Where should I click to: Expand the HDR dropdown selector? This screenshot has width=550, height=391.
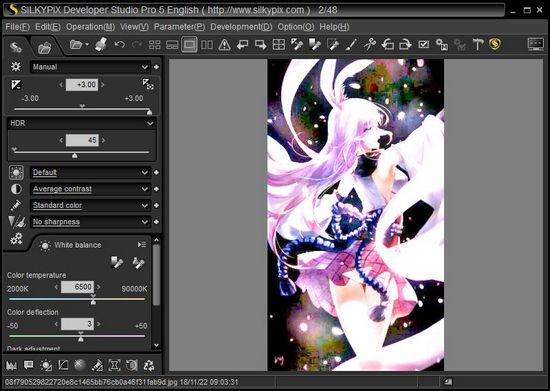pos(81,123)
